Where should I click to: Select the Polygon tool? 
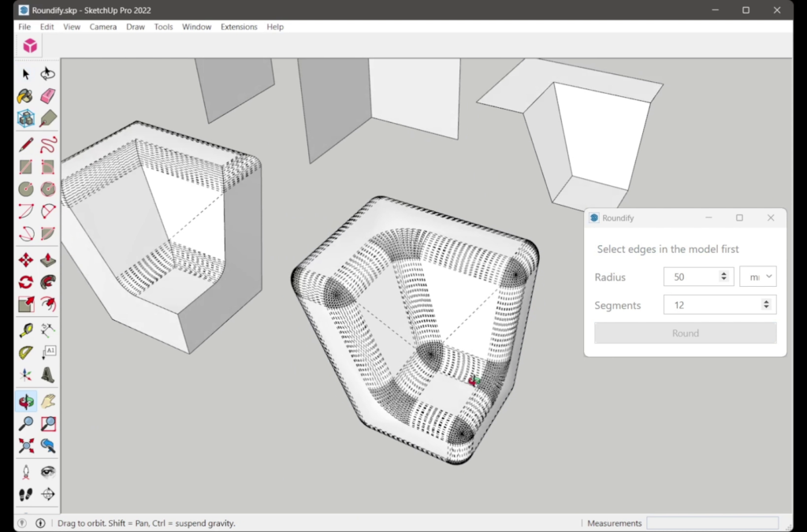(48, 189)
